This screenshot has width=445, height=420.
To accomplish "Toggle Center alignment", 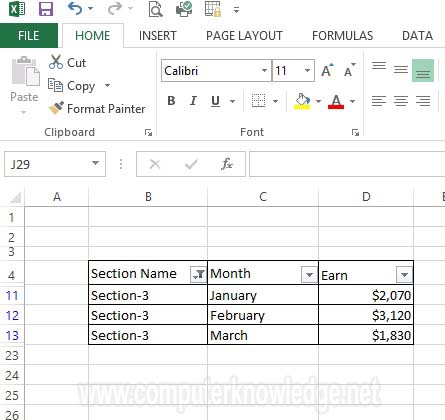I will 401,101.
